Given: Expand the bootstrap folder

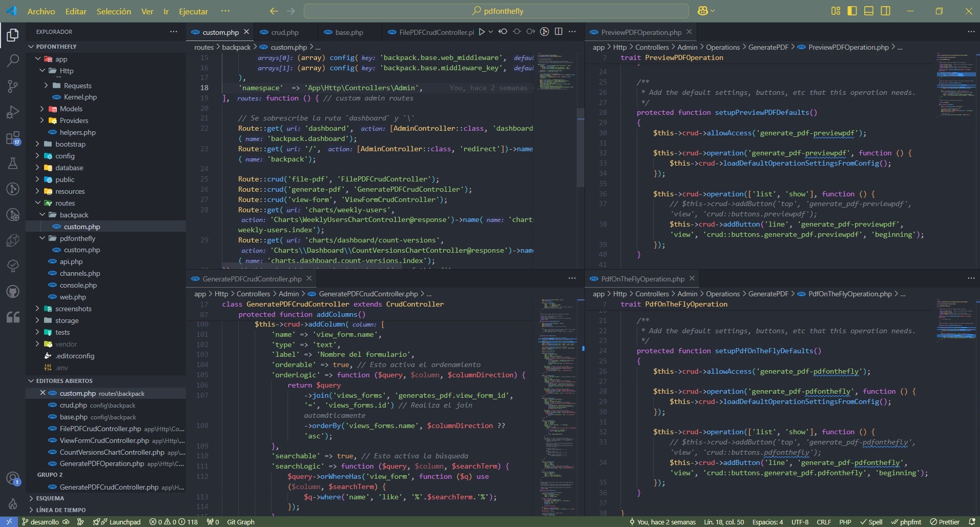Looking at the screenshot, I should click(70, 144).
